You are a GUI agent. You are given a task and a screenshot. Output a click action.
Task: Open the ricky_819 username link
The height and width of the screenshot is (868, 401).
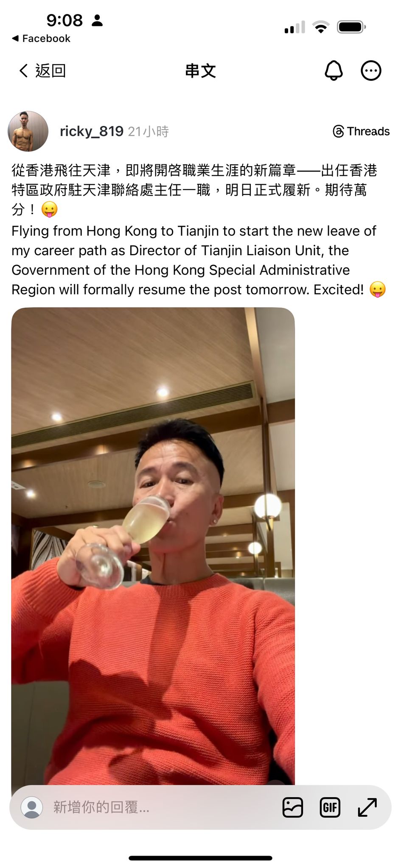point(92,131)
